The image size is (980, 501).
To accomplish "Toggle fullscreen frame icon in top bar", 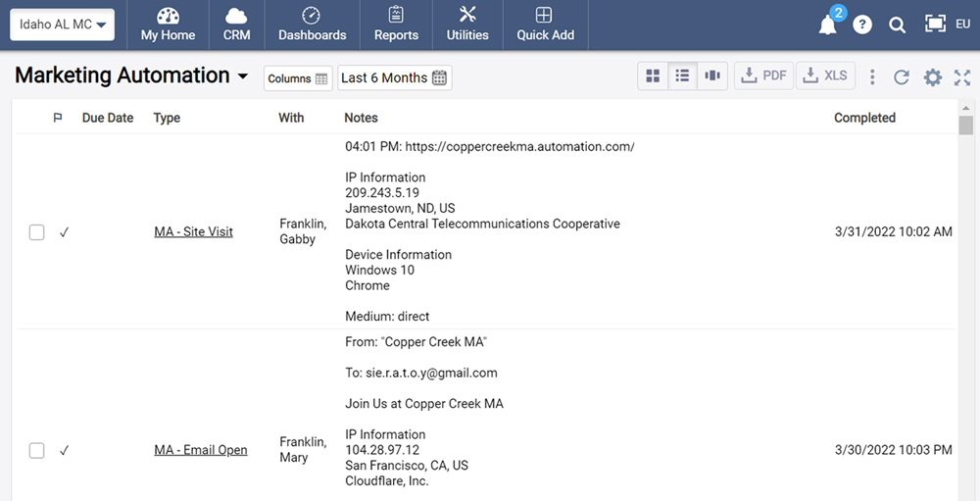I will tap(935, 24).
